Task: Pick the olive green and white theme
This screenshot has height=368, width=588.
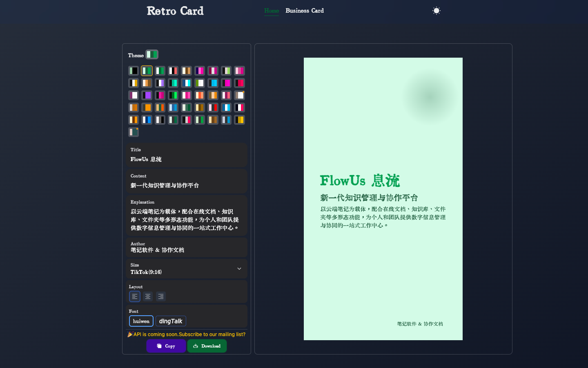Action: click(x=200, y=83)
